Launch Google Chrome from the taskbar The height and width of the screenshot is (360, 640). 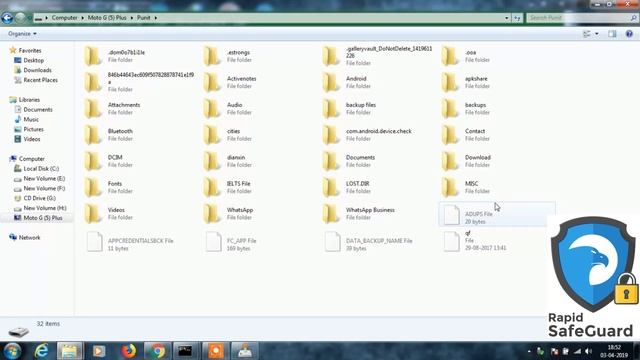[157, 351]
